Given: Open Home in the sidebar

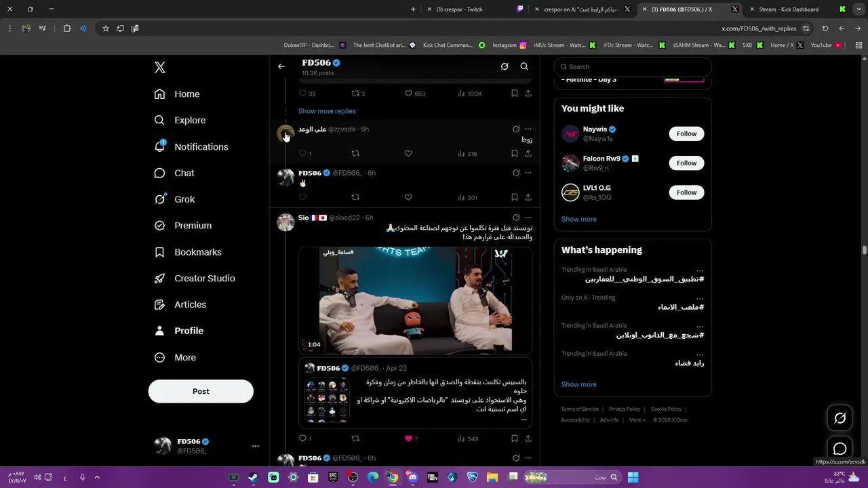Looking at the screenshot, I should 177,94.
